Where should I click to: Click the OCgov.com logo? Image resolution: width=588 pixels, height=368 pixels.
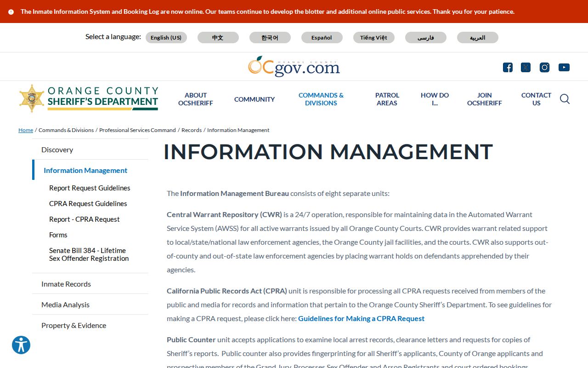tap(294, 66)
